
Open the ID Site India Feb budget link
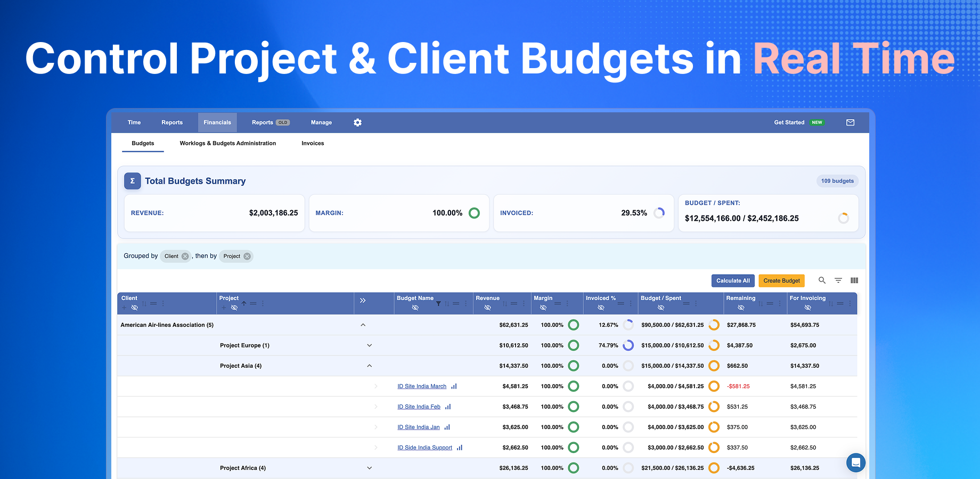419,406
